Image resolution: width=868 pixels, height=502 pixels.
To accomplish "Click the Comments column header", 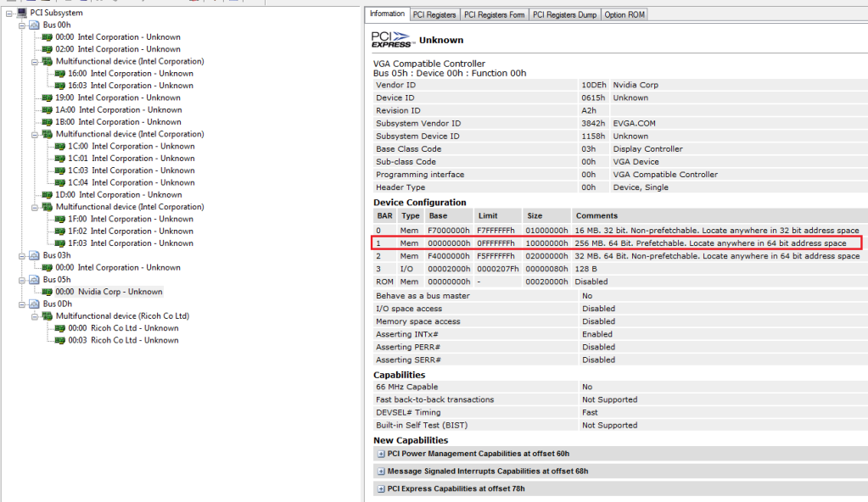I will click(x=596, y=216).
